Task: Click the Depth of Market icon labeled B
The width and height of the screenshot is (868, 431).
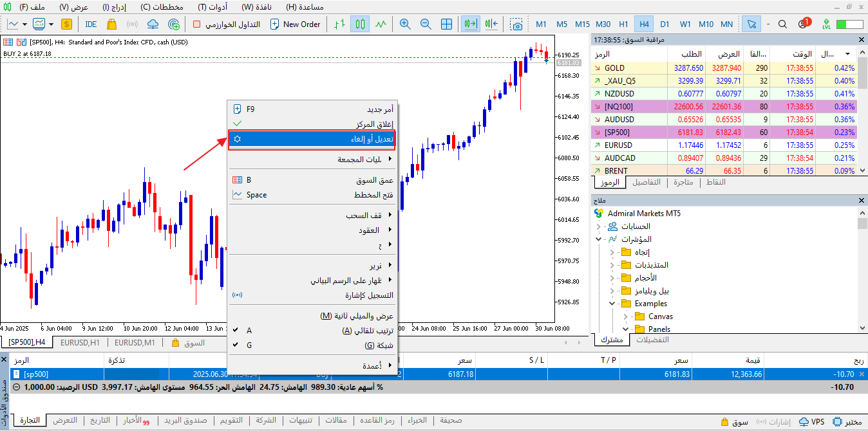Action: tap(237, 180)
